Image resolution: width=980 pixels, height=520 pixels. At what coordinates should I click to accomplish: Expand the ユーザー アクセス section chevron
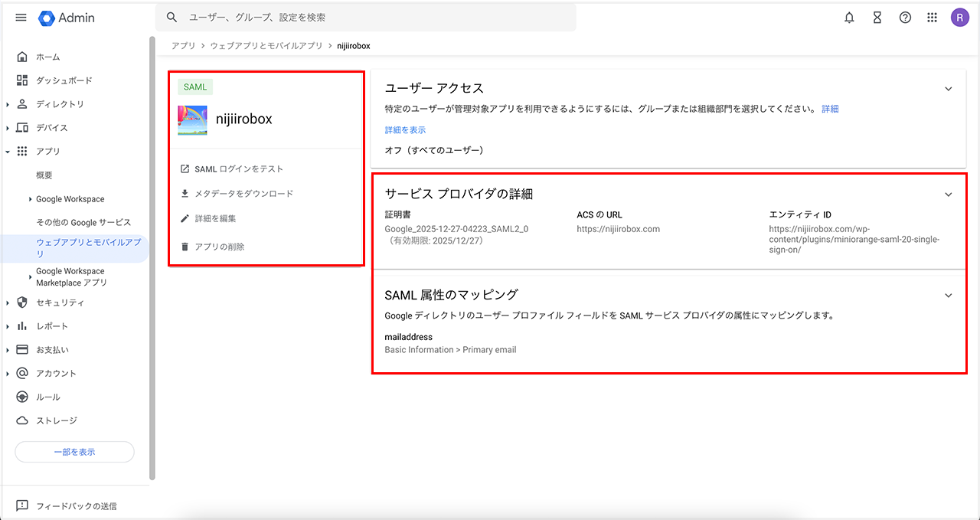(948, 89)
